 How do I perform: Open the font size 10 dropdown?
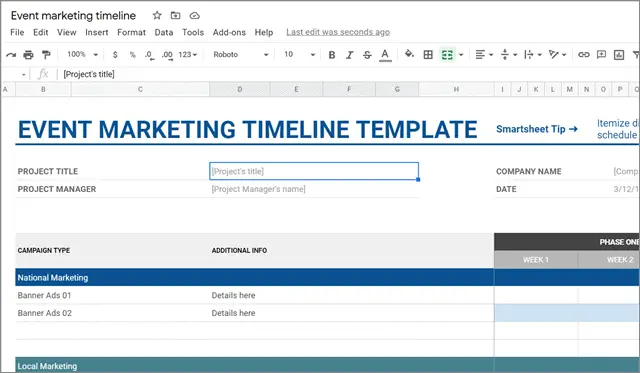pyautogui.click(x=300, y=55)
